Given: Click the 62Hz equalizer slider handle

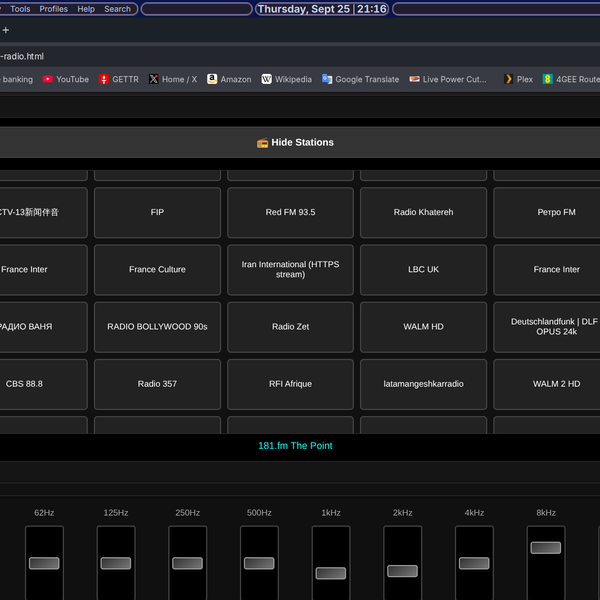Looking at the screenshot, I should pos(44,563).
